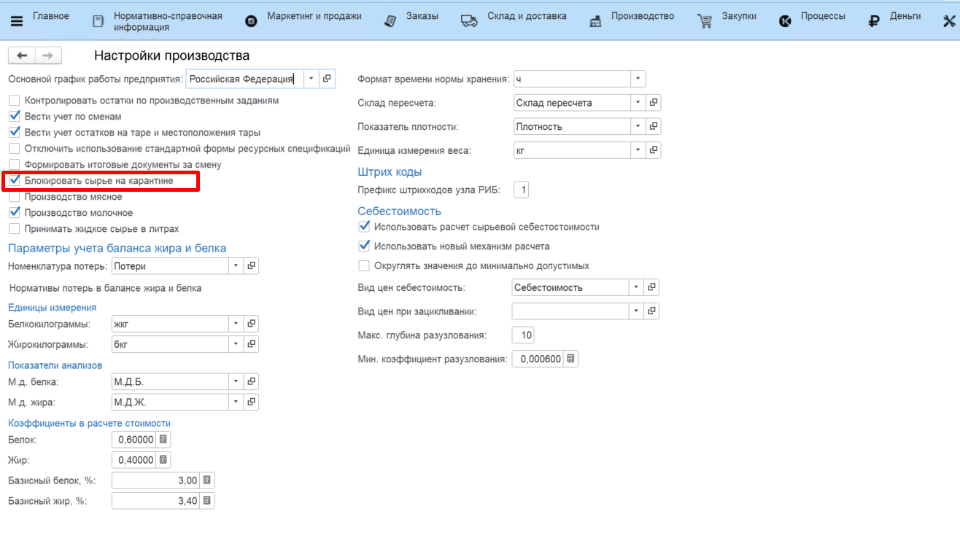Toggle Вести учет остатков на таре checkbox

(14, 133)
